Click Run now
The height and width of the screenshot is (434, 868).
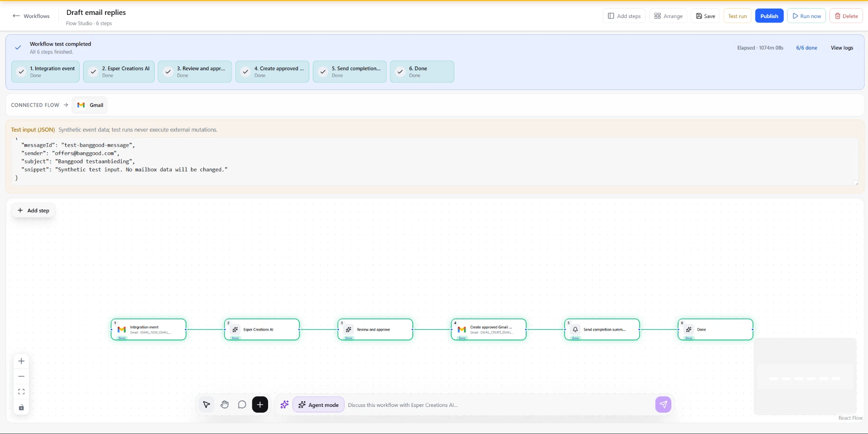click(807, 16)
